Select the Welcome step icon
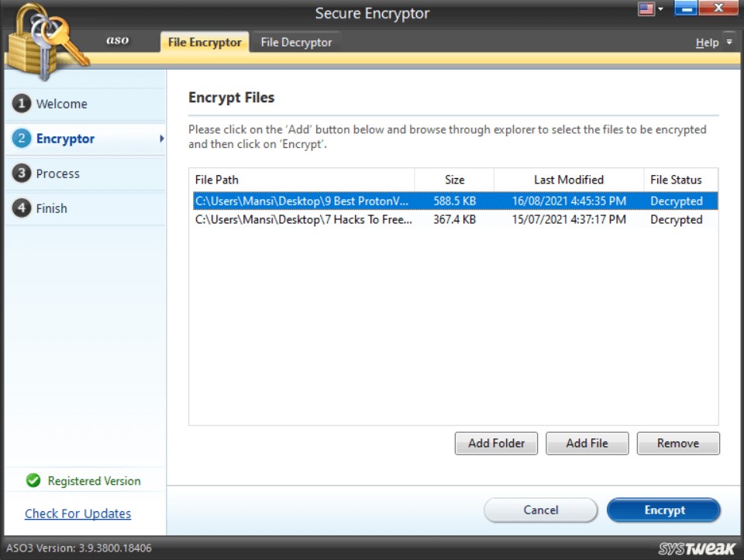Image resolution: width=744 pixels, height=560 pixels. pyautogui.click(x=23, y=103)
